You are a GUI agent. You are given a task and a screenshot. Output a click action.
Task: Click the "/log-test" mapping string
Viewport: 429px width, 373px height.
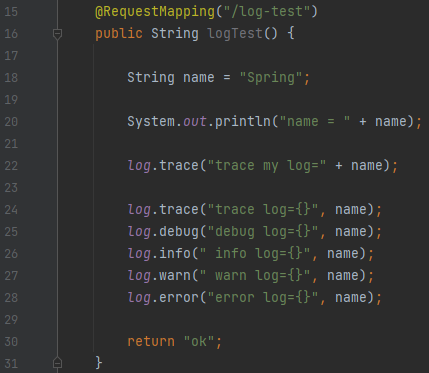tap(267, 12)
